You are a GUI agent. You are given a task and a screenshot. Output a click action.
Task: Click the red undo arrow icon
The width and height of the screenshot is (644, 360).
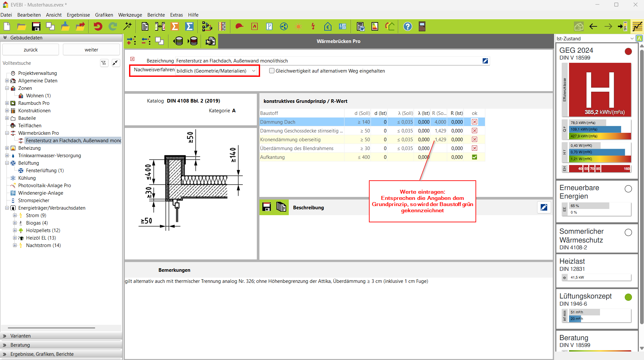pos(98,26)
